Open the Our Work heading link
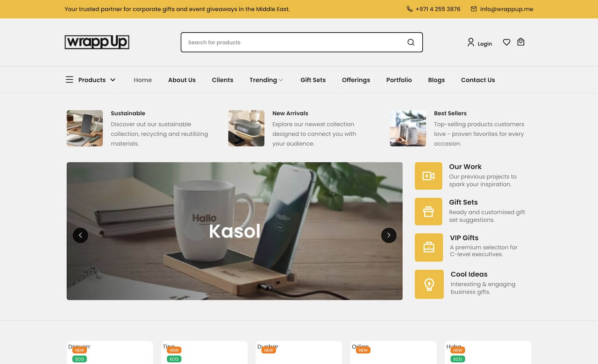The height and width of the screenshot is (364, 598). (465, 167)
